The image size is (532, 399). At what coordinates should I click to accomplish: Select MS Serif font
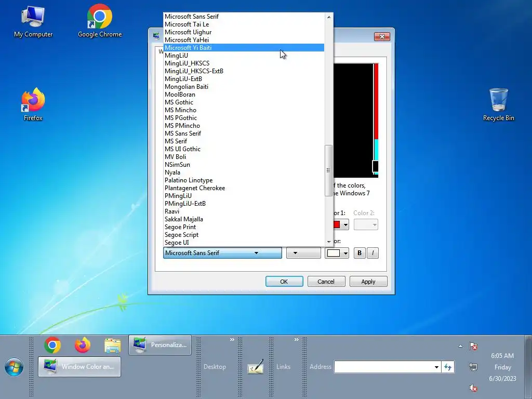point(244,141)
